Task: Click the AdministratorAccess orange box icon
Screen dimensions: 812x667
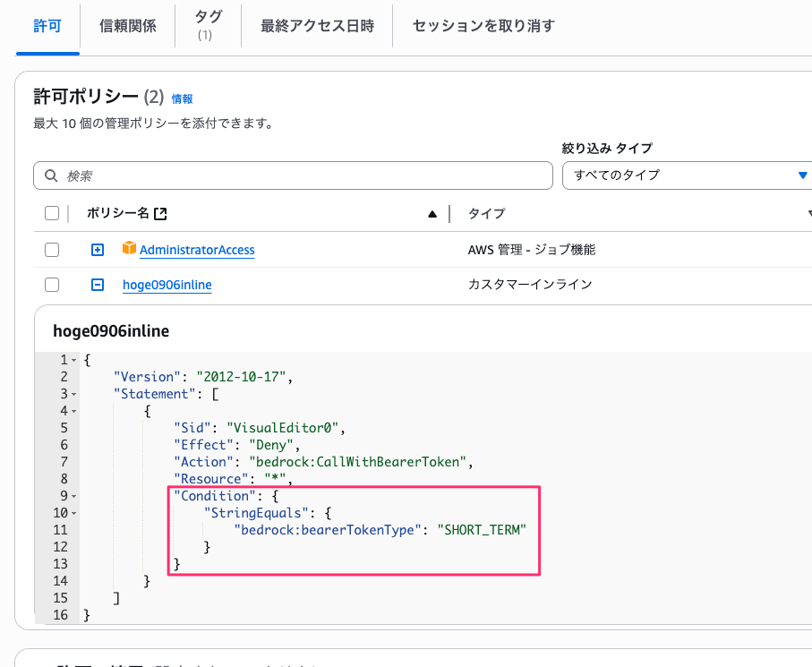Action: (x=129, y=248)
